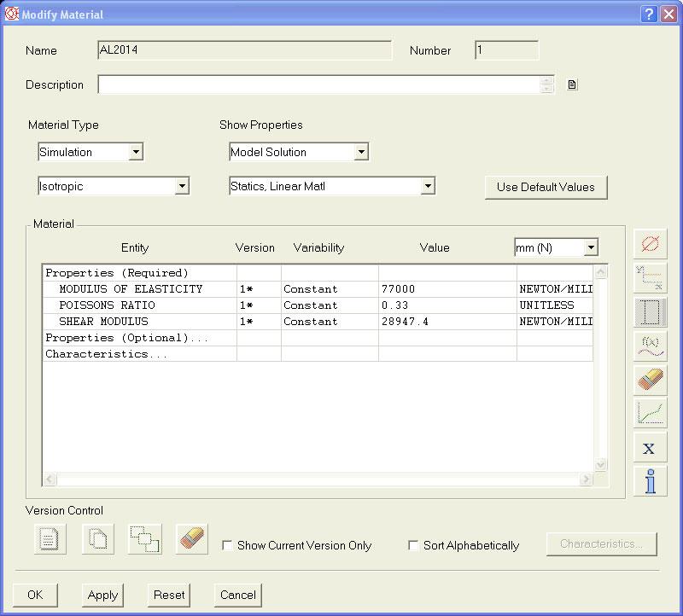
Task: Click the horizontal scrollbar right arrow
Action: tap(586, 479)
